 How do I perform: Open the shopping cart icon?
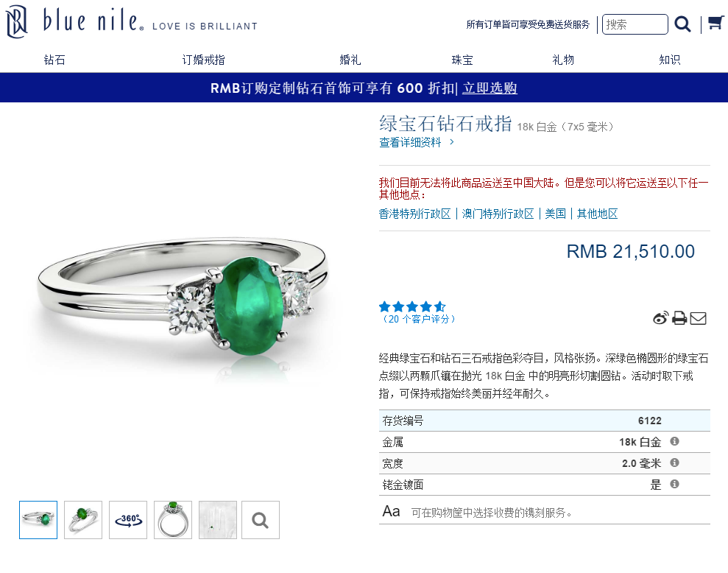coord(715,22)
